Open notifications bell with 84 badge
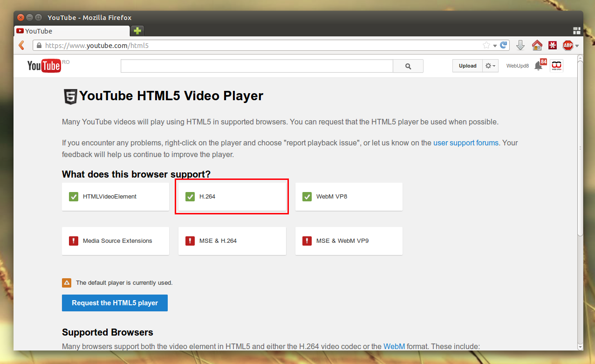 [x=540, y=65]
